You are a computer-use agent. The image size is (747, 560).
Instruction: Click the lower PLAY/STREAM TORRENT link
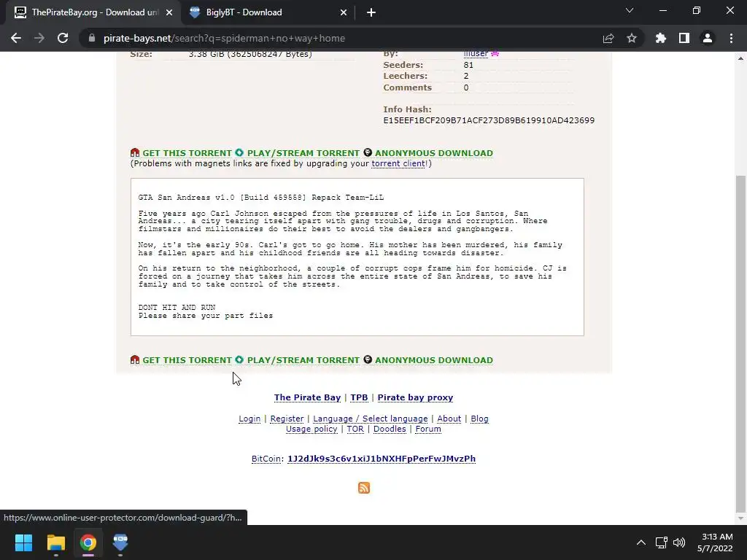303,360
